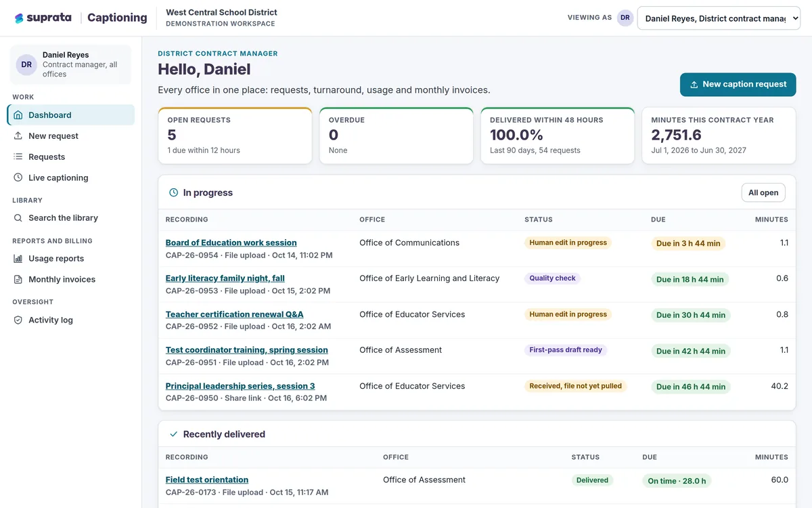Open the Field test orientation recording
The image size is (812, 508).
point(207,480)
